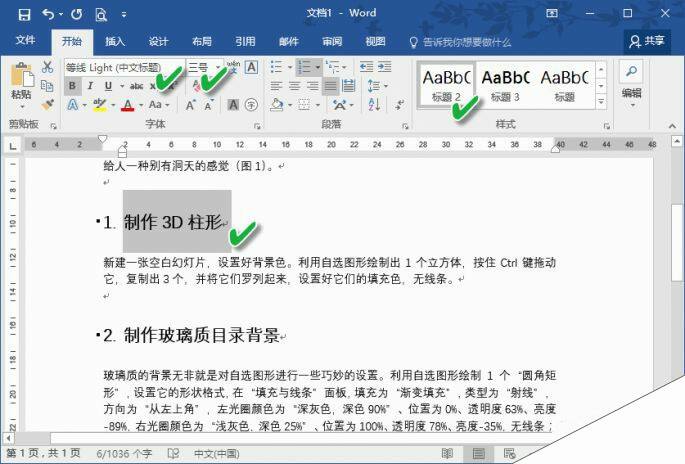Click the Redo/Repeat icon
The image size is (685, 464).
pyautogui.click(x=77, y=14)
